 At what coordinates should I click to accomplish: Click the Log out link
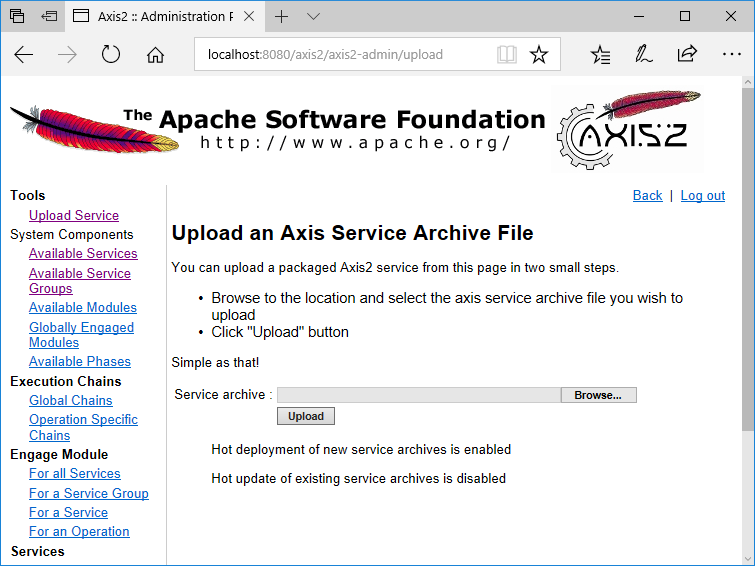[x=703, y=196]
